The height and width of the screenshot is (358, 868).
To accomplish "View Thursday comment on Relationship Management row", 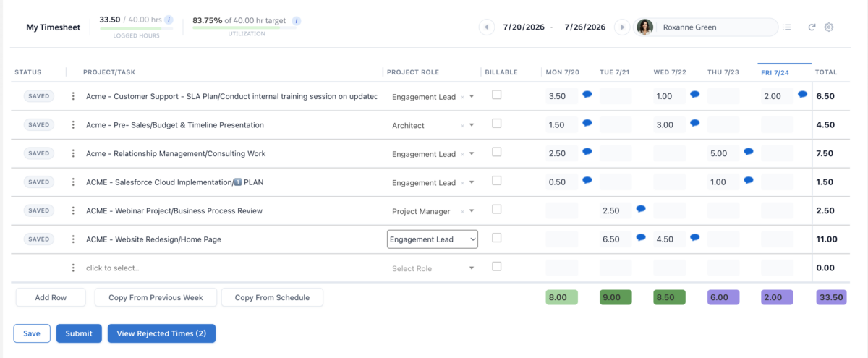I will coord(749,151).
